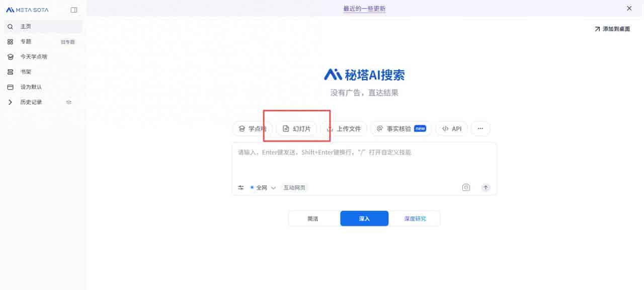Dismiss the update banner with X
Screen dimensions: 644x290
point(629,8)
